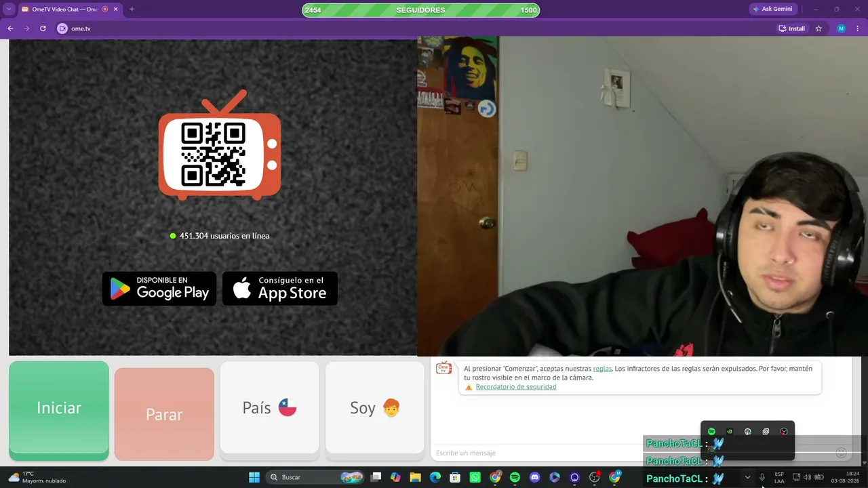
Task: Go forward to the next page
Action: [26, 28]
